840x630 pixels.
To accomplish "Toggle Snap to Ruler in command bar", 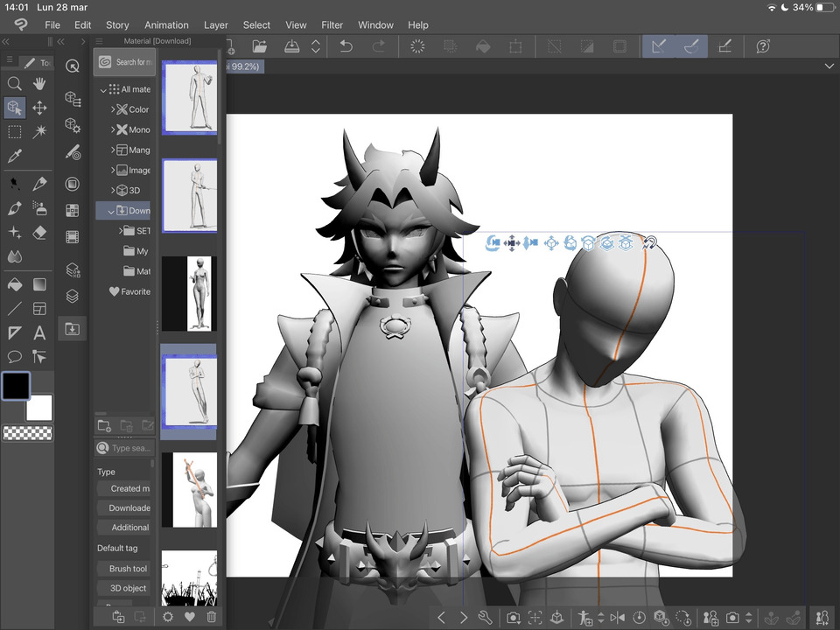I will (659, 46).
